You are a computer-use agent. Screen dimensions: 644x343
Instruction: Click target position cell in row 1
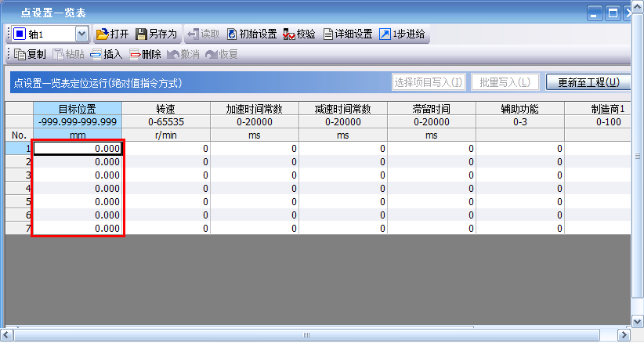click(78, 148)
